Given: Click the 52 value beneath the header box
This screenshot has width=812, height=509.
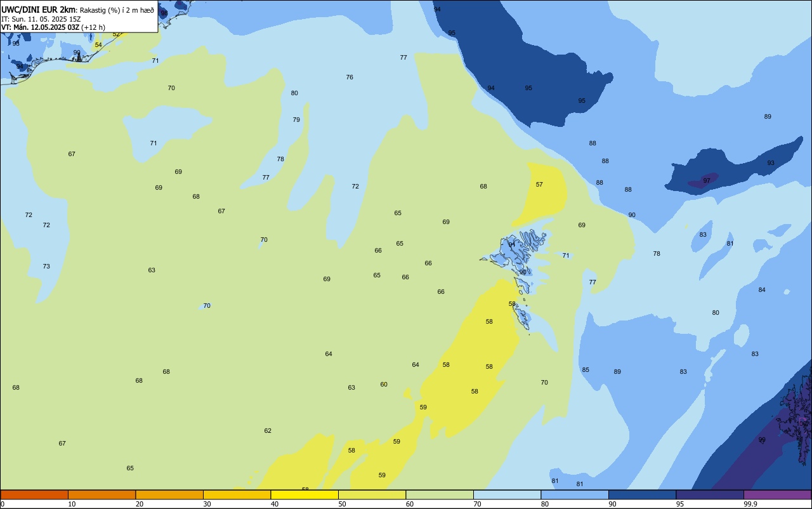Looking at the screenshot, I should tap(116, 34).
